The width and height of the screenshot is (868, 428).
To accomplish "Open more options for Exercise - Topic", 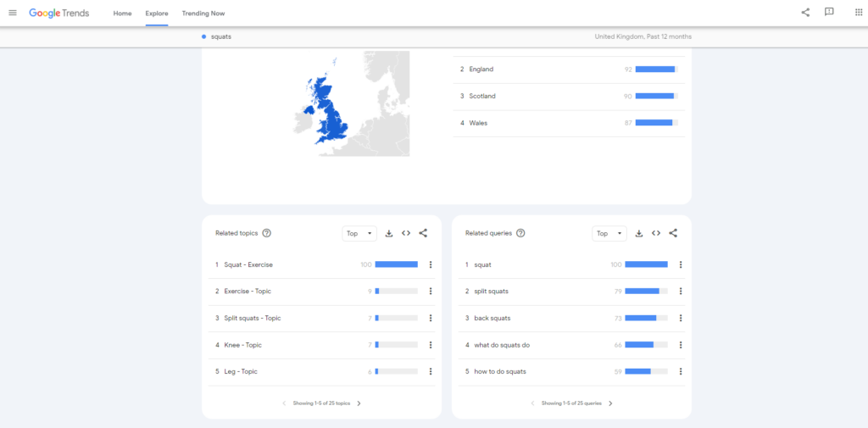I will [x=431, y=292].
